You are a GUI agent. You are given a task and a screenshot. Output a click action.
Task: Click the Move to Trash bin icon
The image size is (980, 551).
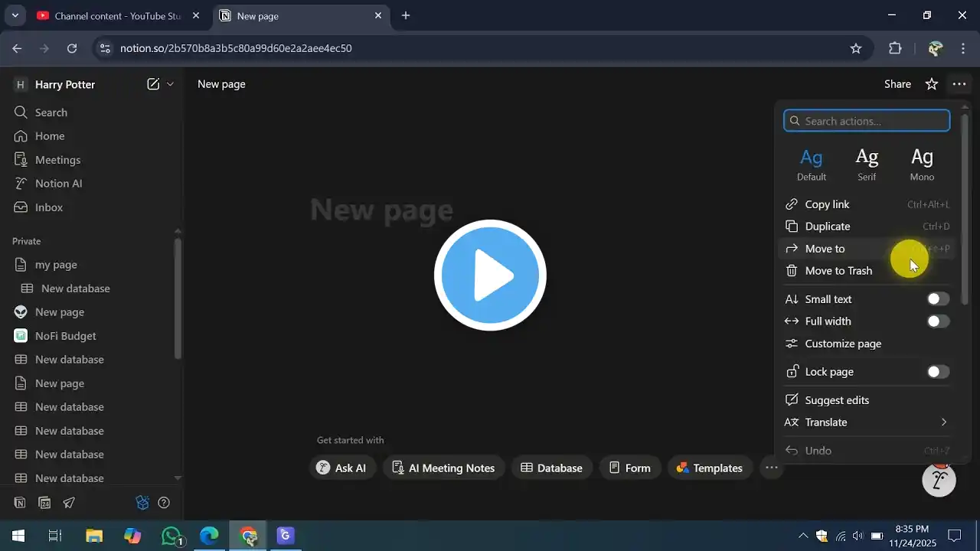point(792,271)
